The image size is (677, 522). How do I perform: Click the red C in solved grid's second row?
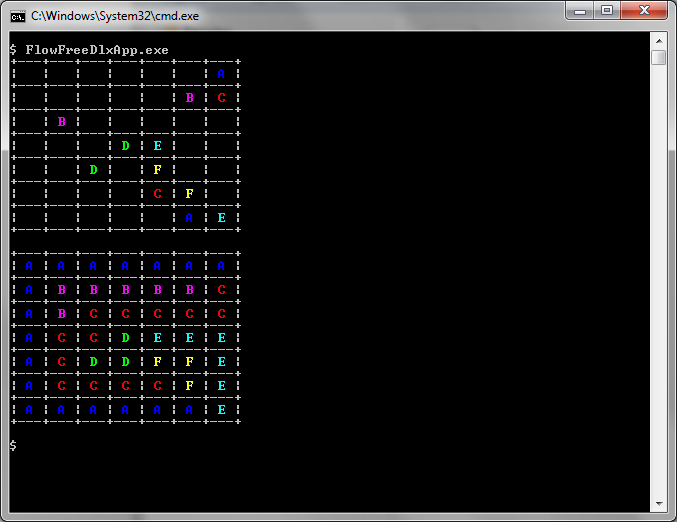pos(221,290)
